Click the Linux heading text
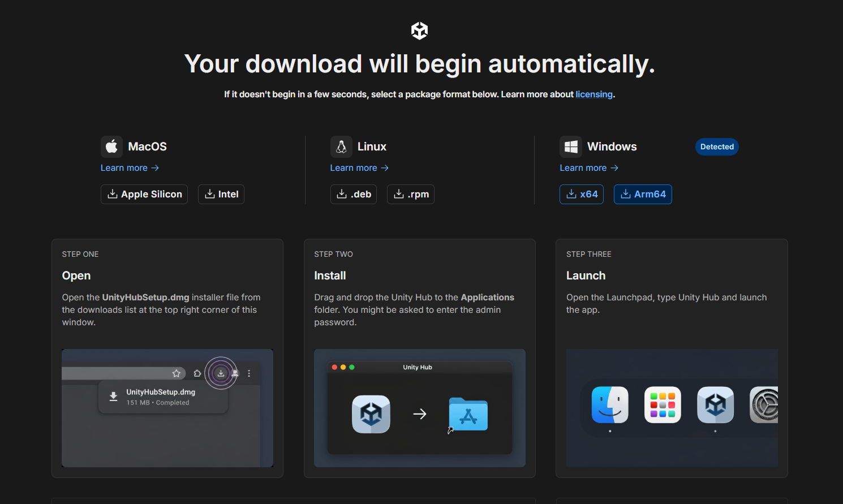The height and width of the screenshot is (504, 843). click(372, 147)
